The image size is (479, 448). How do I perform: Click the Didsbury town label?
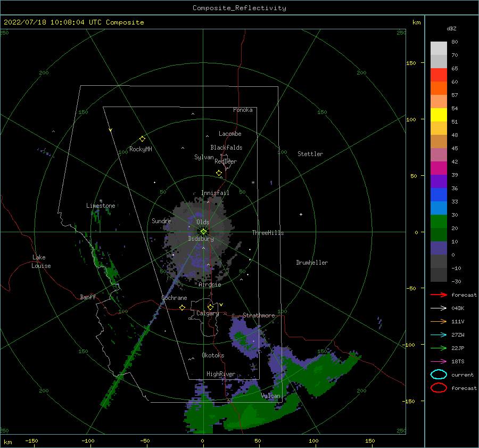coord(201,239)
